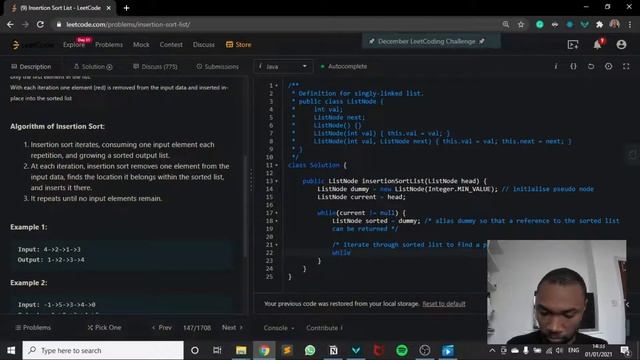Open Sublime Text from taskbar
Image resolution: width=640 pixels, height=360 pixels.
[x=287, y=350]
